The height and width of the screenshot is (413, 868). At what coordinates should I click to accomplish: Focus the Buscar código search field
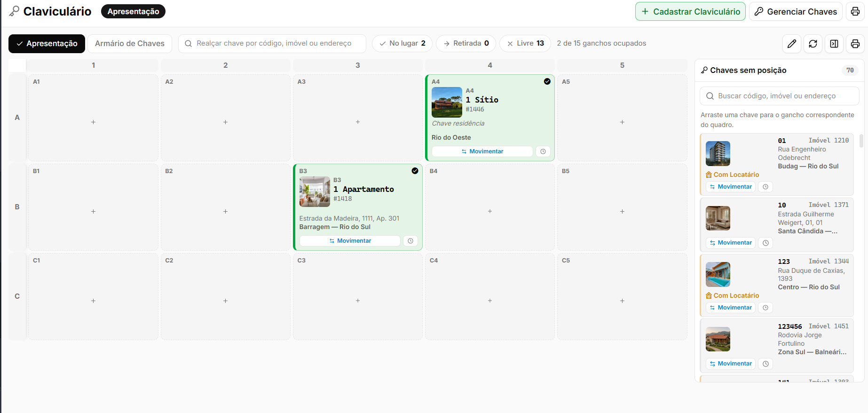pos(780,96)
